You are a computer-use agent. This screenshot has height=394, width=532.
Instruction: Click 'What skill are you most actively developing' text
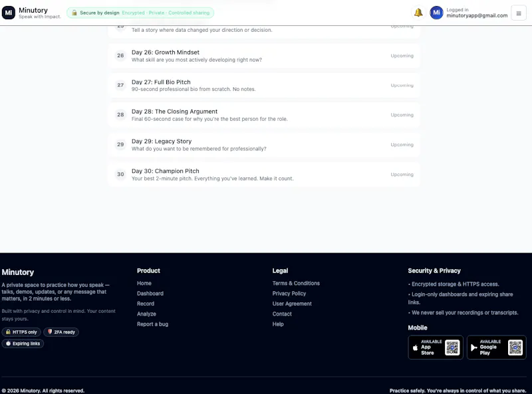pyautogui.click(x=197, y=60)
